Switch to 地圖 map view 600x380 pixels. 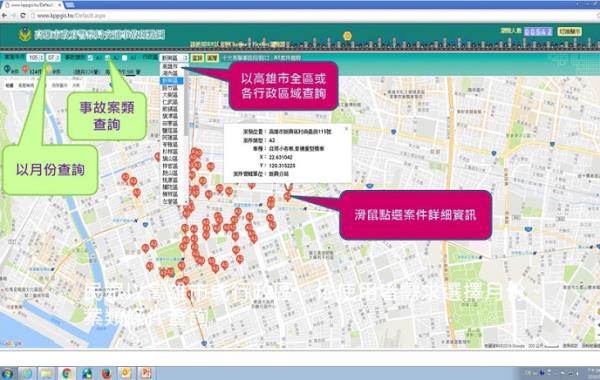pyautogui.click(x=9, y=85)
